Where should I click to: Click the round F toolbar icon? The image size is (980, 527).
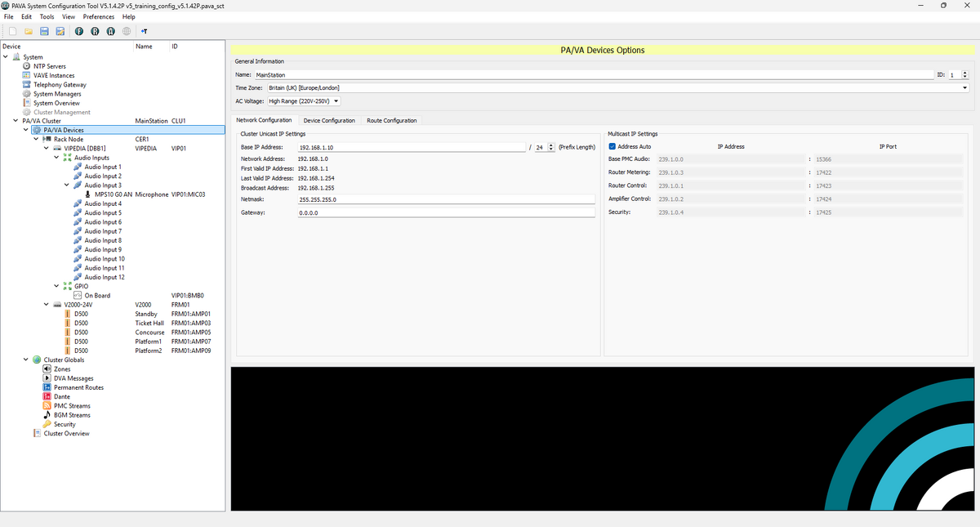[x=79, y=31]
